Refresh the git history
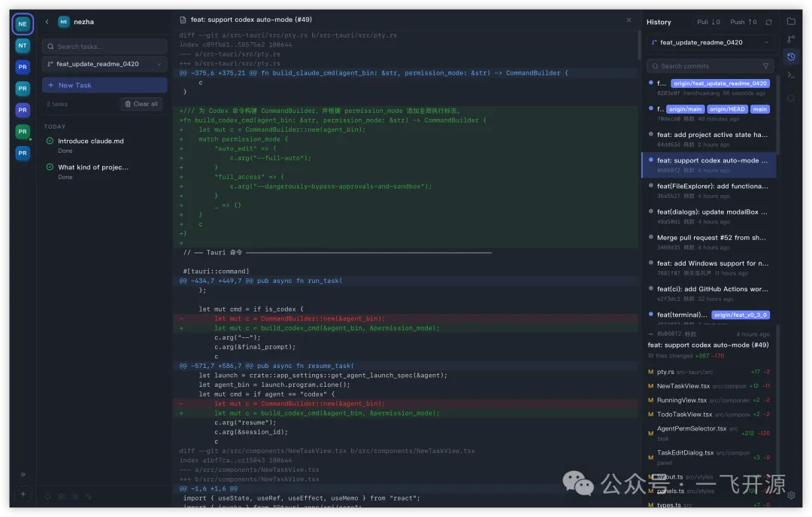 click(x=768, y=23)
